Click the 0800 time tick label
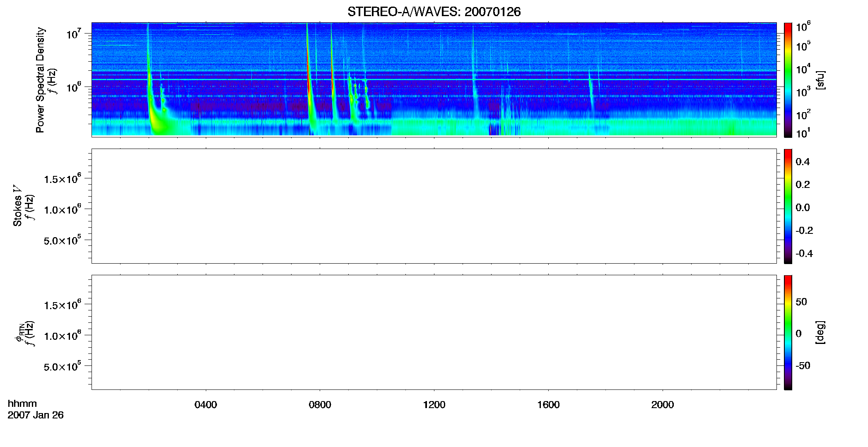This screenshot has height=447, width=868. [320, 404]
